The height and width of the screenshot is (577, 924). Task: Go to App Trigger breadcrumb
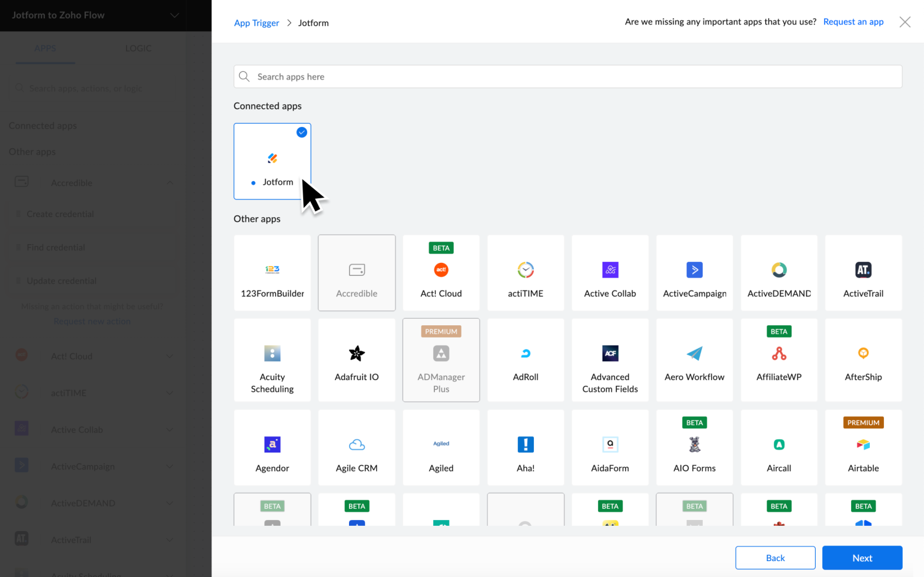pyautogui.click(x=257, y=23)
